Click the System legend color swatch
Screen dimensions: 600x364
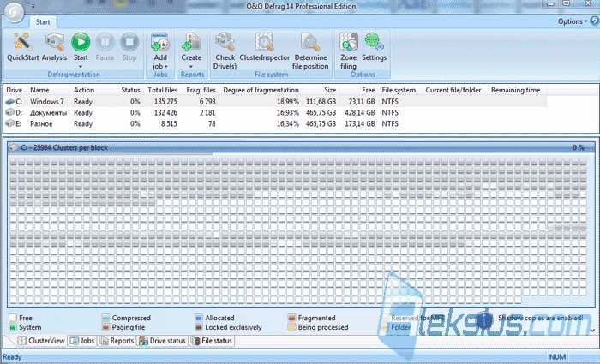click(13, 328)
